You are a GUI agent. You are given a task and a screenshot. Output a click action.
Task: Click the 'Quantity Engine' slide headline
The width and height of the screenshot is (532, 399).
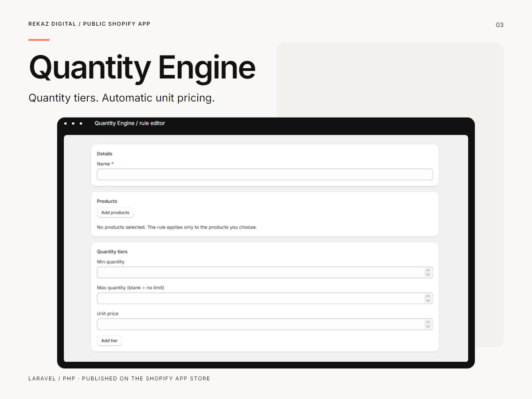pos(142,68)
